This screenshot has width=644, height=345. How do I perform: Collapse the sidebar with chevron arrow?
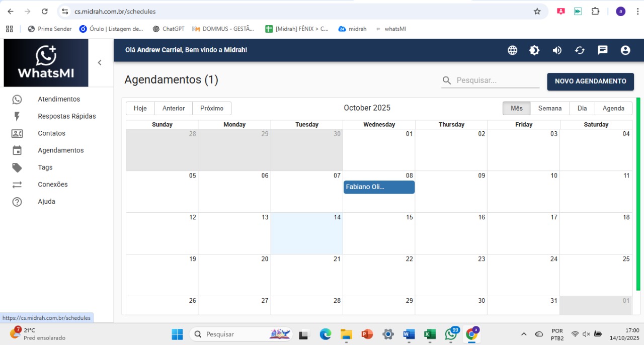coord(100,62)
